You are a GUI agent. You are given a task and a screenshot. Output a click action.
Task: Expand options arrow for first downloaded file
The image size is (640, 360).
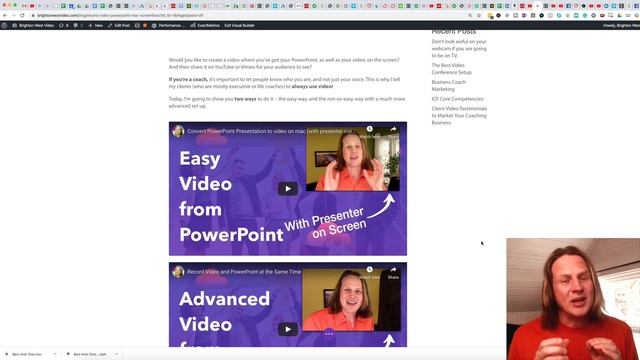pos(55,354)
